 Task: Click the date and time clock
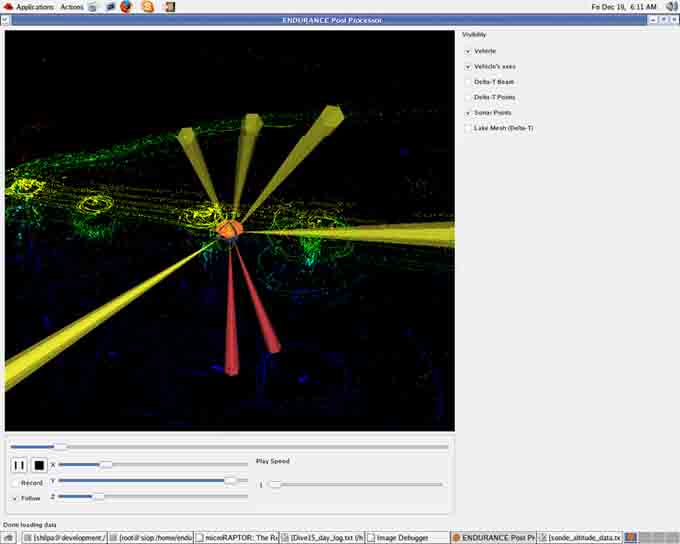[x=624, y=7]
